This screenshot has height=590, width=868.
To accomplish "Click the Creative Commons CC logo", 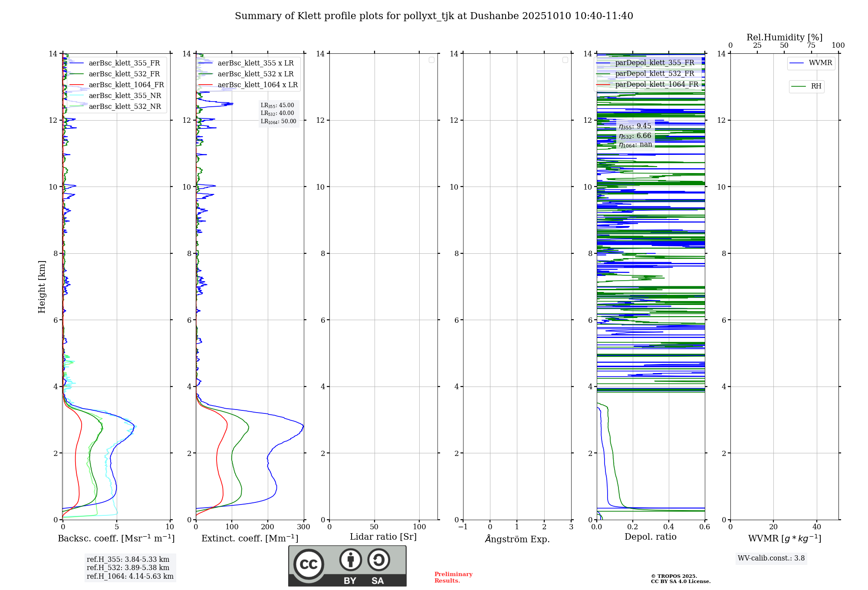I will pyautogui.click(x=309, y=564).
